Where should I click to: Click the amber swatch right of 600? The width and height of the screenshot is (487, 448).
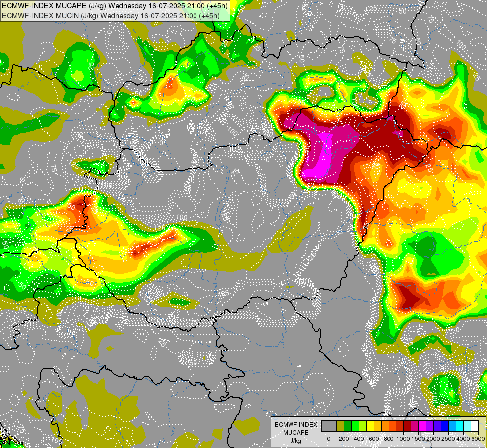tap(378, 426)
